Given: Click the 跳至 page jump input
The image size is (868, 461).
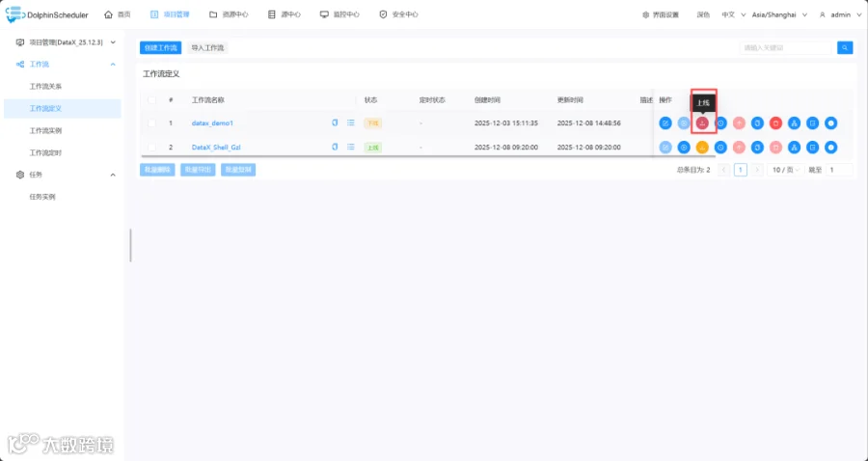Looking at the screenshot, I should [839, 170].
